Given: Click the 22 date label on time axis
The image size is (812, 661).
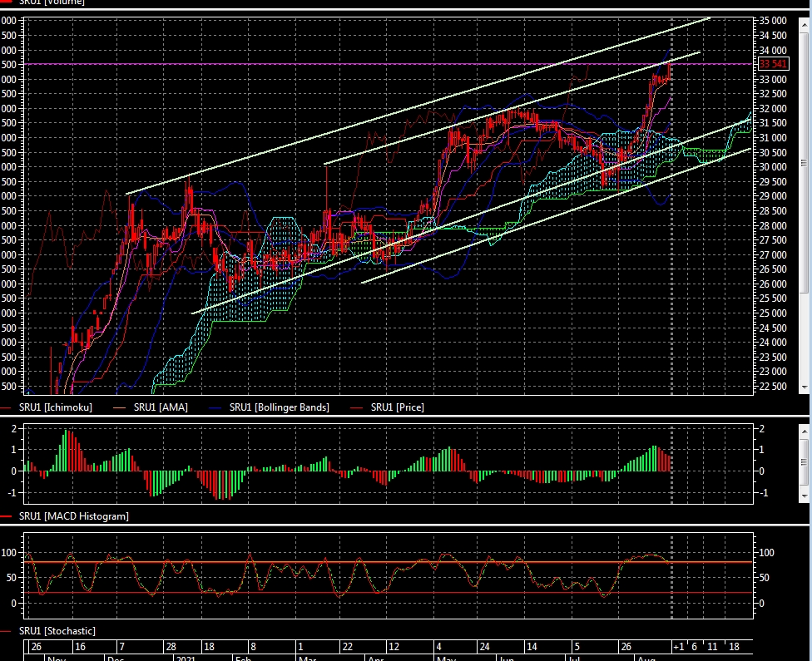Looking at the screenshot, I should [x=348, y=647].
